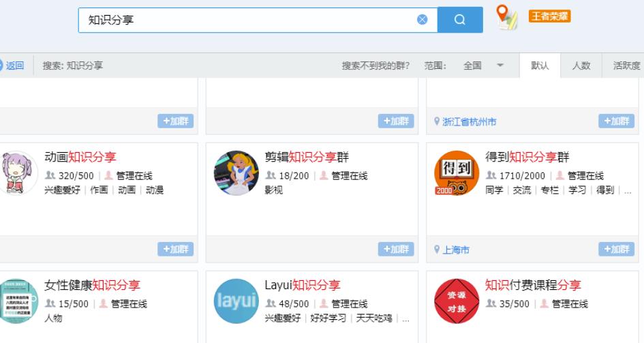
Task: Select the 默认 sort tab
Action: [539, 65]
